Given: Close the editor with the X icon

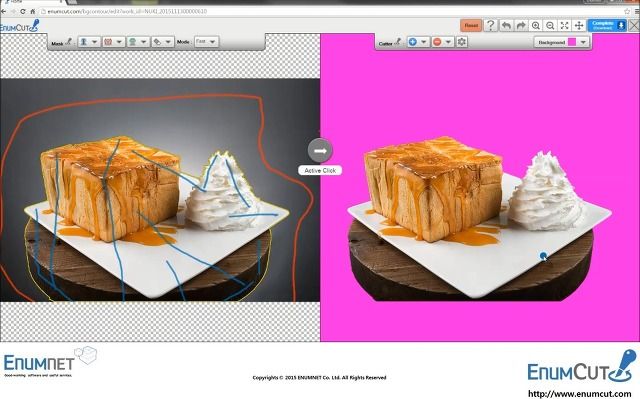Looking at the screenshot, I should click(x=634, y=25).
